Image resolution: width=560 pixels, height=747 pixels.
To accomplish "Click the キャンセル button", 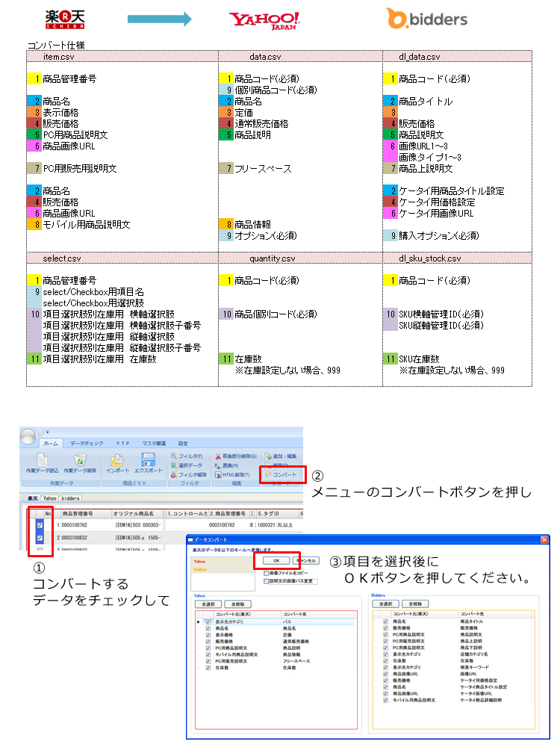I will (x=306, y=561).
